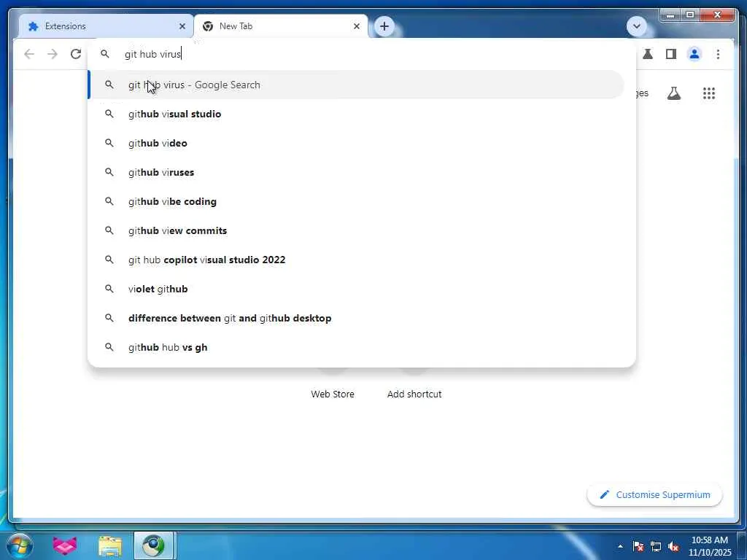Viewport: 747px width, 560px height.
Task: Select 'github visual studio' suggestion
Action: pyautogui.click(x=356, y=114)
